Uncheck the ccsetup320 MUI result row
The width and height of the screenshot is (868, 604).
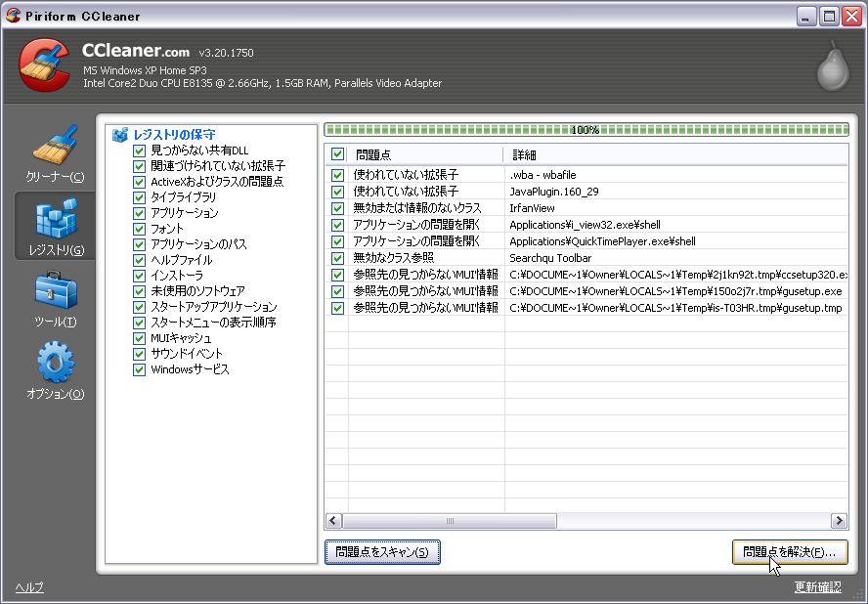pyautogui.click(x=337, y=275)
